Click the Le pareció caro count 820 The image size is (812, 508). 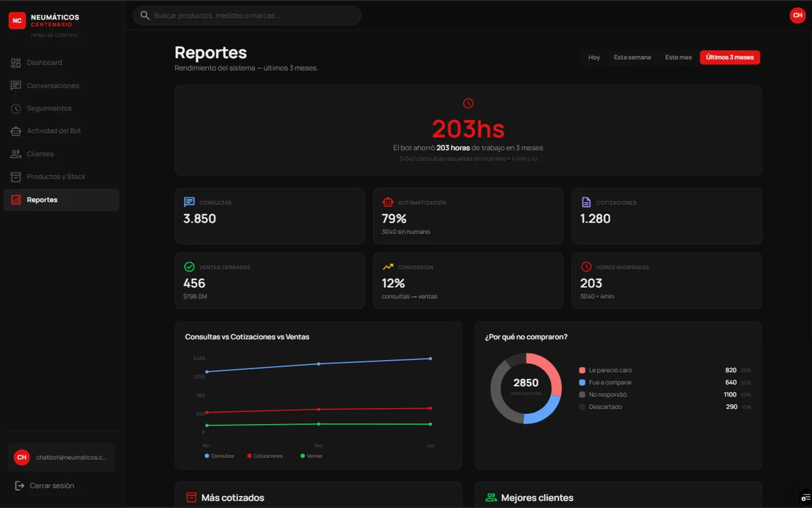click(731, 370)
